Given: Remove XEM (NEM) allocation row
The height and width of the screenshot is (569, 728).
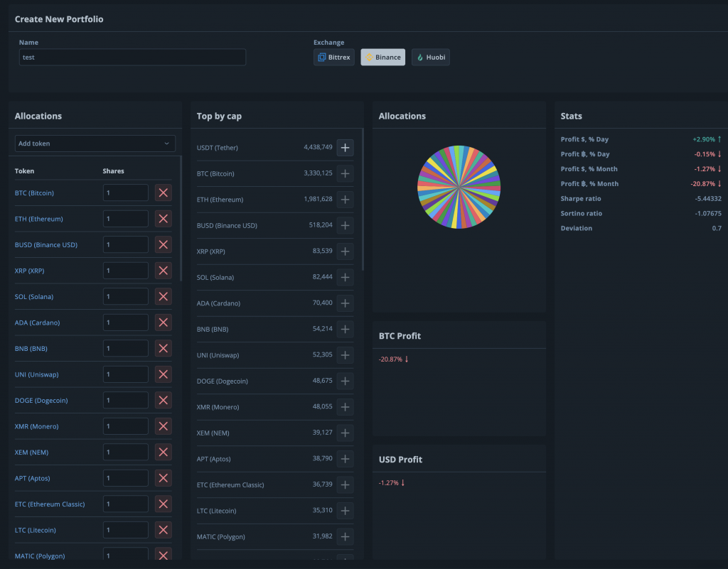Looking at the screenshot, I should pyautogui.click(x=163, y=452).
